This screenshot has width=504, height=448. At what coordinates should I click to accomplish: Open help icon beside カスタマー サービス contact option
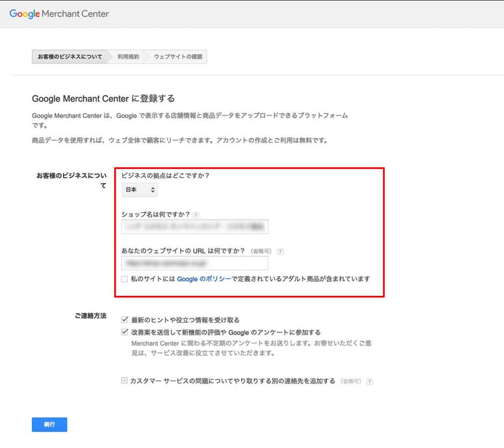point(370,382)
